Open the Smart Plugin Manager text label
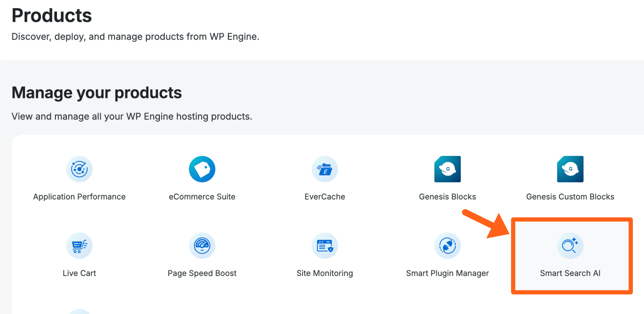The image size is (644, 314). [x=447, y=273]
